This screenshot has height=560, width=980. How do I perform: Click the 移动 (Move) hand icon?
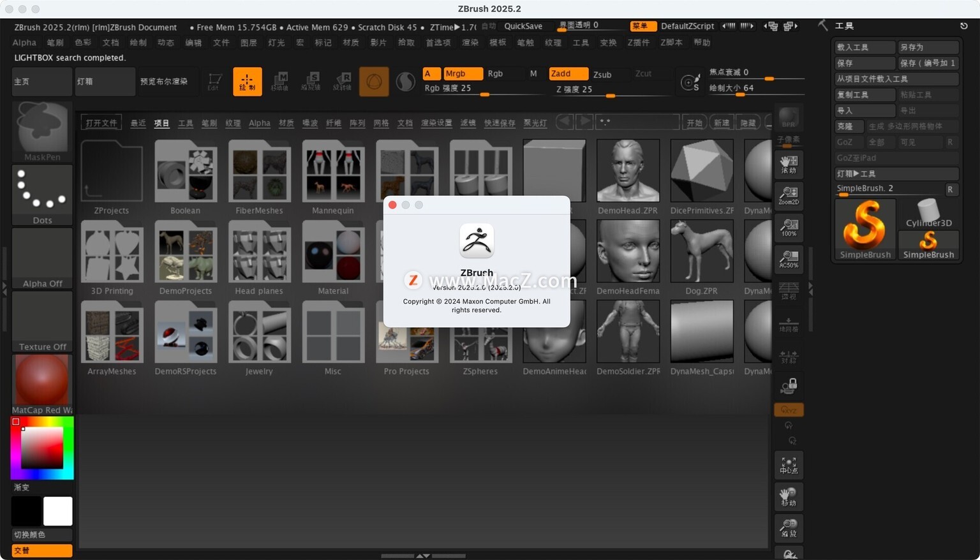(789, 497)
